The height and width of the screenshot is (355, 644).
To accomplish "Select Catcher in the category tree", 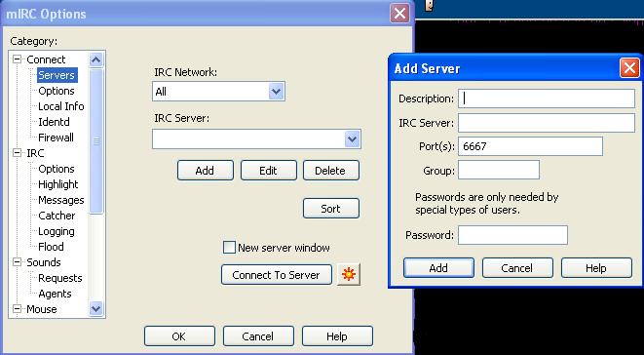I will pyautogui.click(x=57, y=216).
